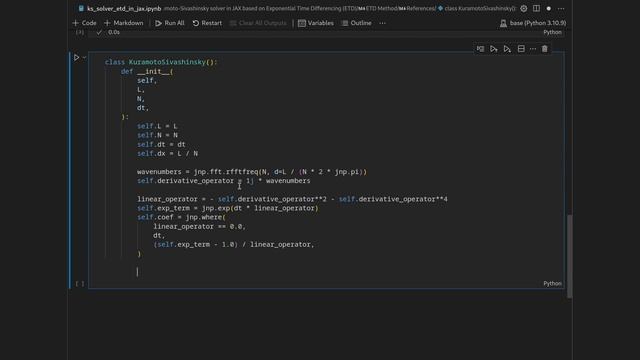Open notebook settings gear icon
The height and width of the screenshot is (360, 640).
tap(524, 9)
